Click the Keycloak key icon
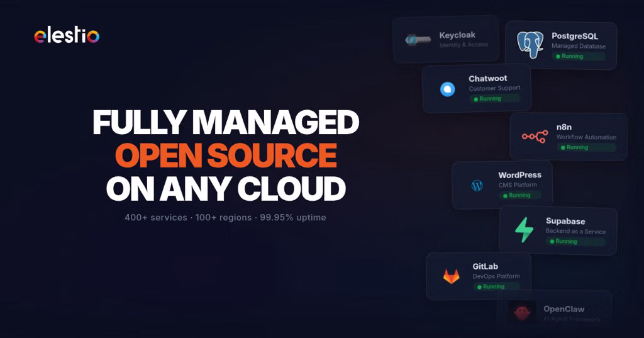This screenshot has width=644, height=338. [x=418, y=40]
